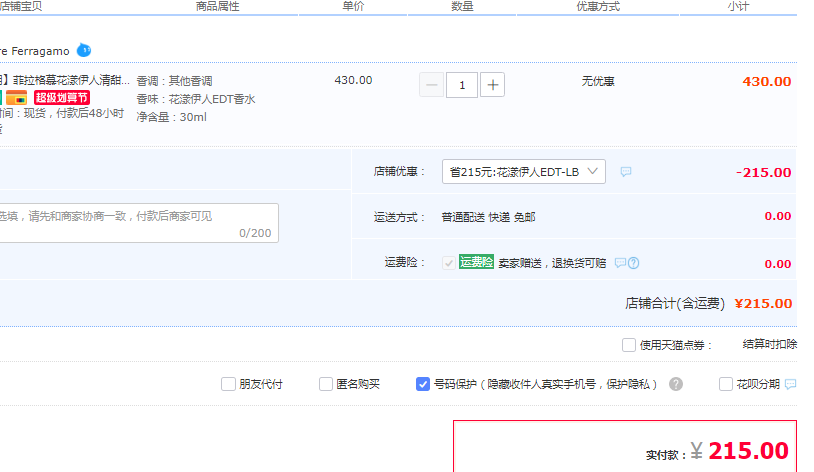Click the 香味：花漾伊人EDT香水 attribute
The width and height of the screenshot is (814, 472).
[196, 99]
